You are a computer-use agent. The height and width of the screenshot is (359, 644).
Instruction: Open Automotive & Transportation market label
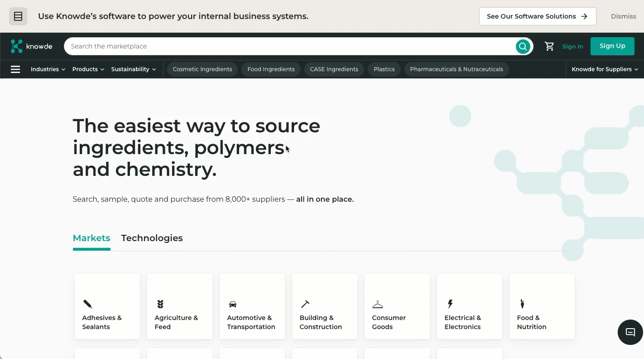(251, 322)
